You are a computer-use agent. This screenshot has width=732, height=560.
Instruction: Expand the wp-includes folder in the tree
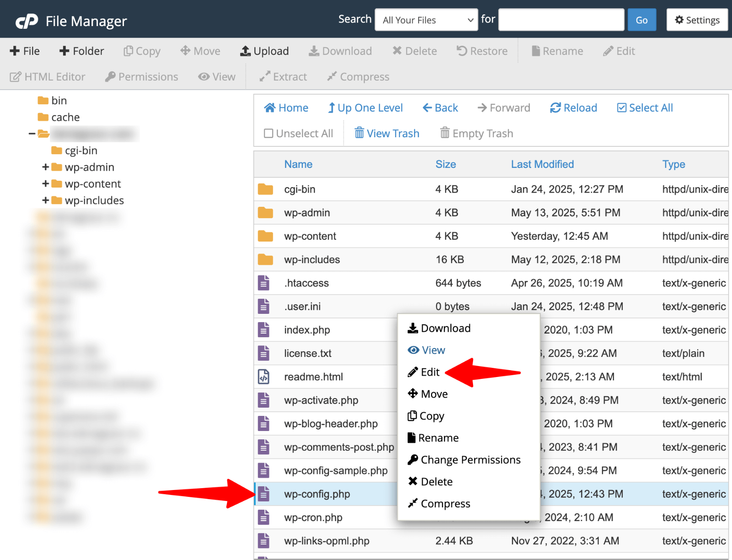[45, 200]
